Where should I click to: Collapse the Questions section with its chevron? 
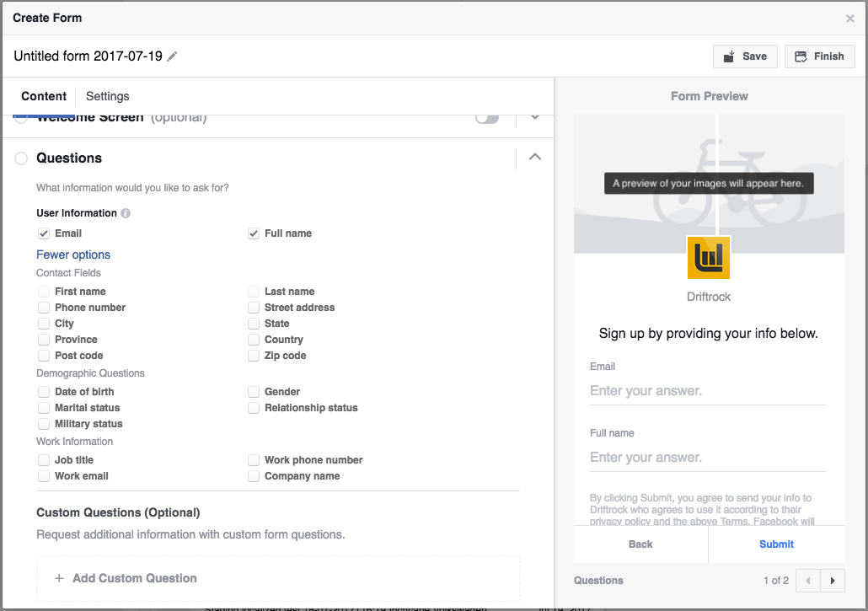coord(533,158)
